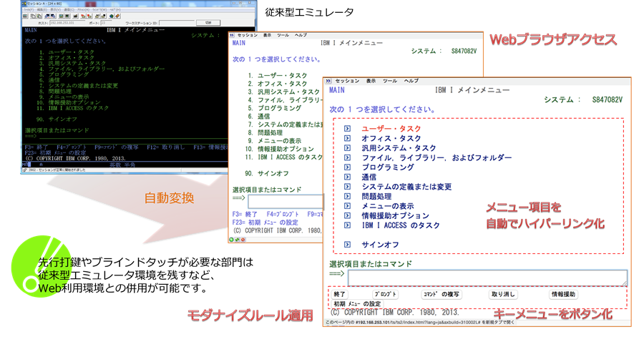Click green circle status icon in middle window
644x337 pixels.
232,240
